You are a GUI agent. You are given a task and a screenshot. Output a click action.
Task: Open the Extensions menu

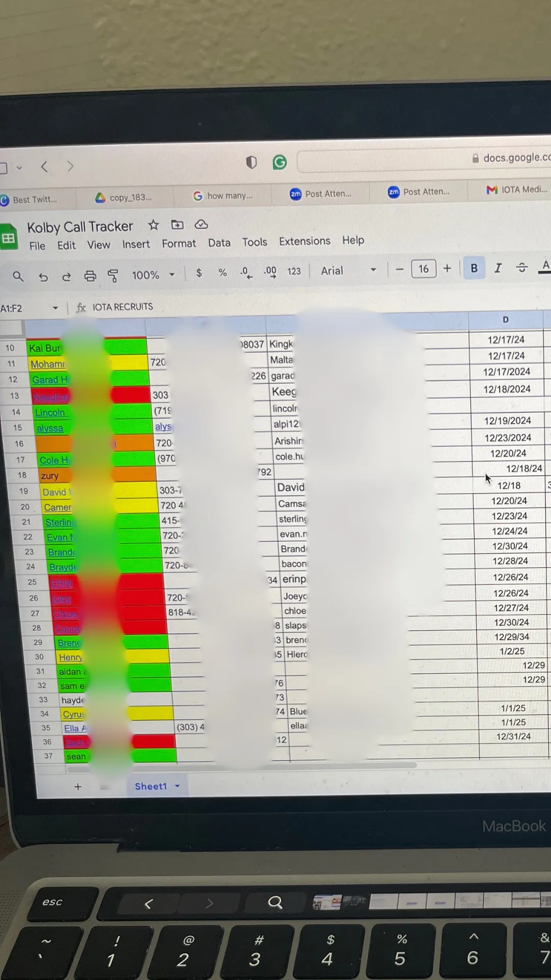[305, 241]
